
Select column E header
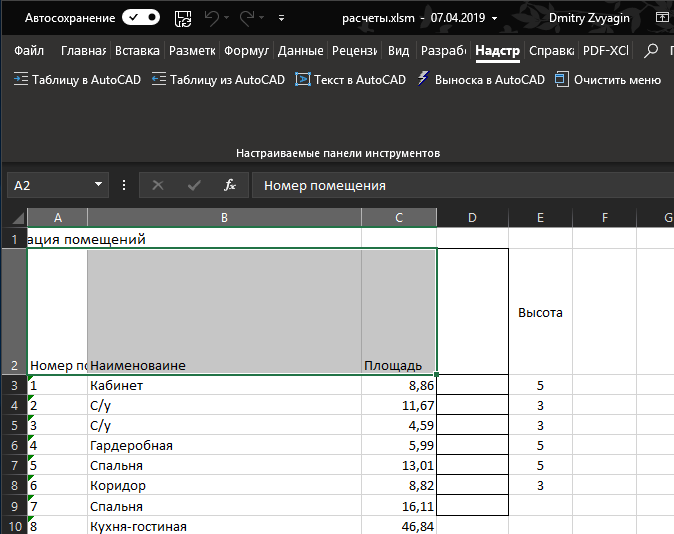[x=540, y=218]
